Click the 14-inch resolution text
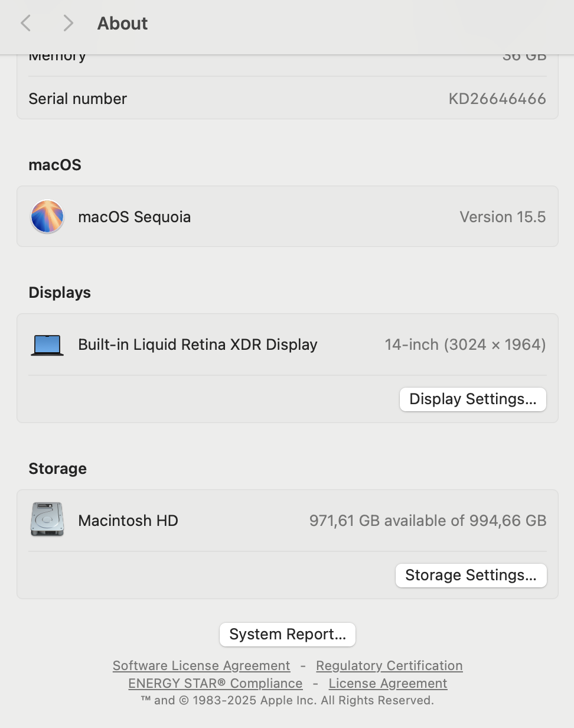This screenshot has width=574, height=728. coord(465,344)
